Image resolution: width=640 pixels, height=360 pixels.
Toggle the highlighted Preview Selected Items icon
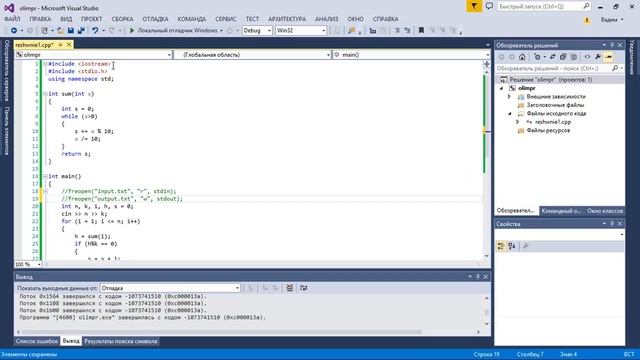(609, 57)
